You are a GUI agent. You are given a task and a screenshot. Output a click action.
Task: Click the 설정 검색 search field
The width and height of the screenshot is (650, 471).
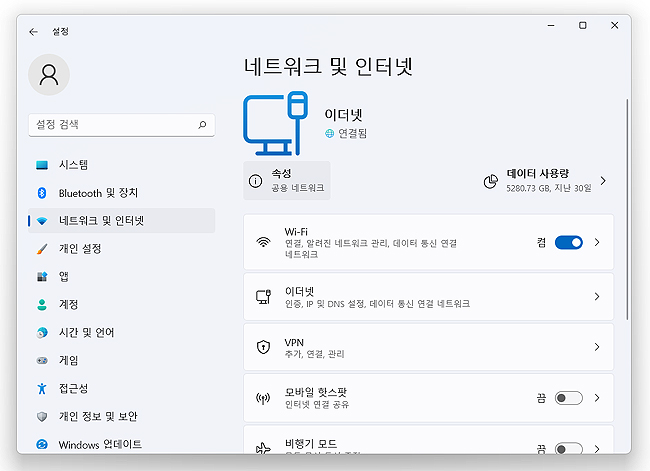pyautogui.click(x=121, y=125)
